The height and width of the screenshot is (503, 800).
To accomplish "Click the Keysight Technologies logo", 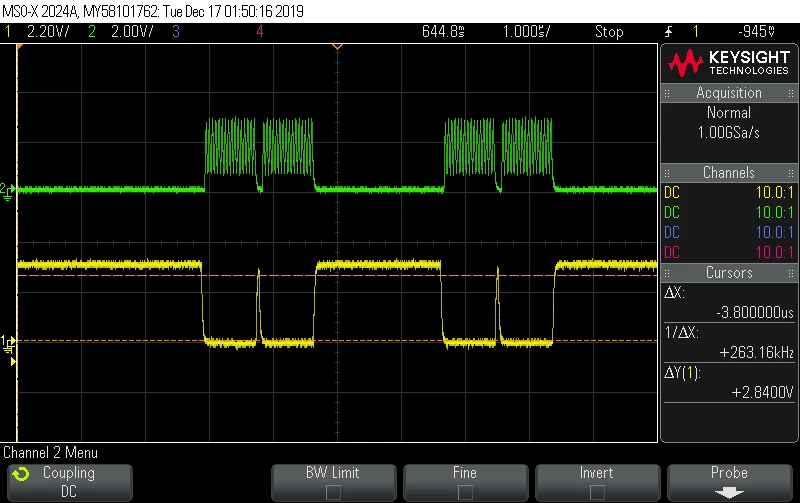I will coord(729,62).
